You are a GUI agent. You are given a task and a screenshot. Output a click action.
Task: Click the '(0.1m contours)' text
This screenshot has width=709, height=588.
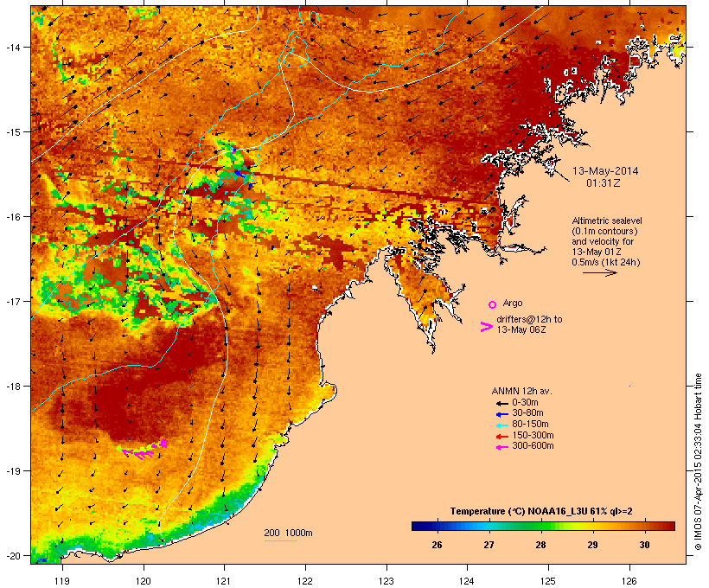tap(604, 231)
